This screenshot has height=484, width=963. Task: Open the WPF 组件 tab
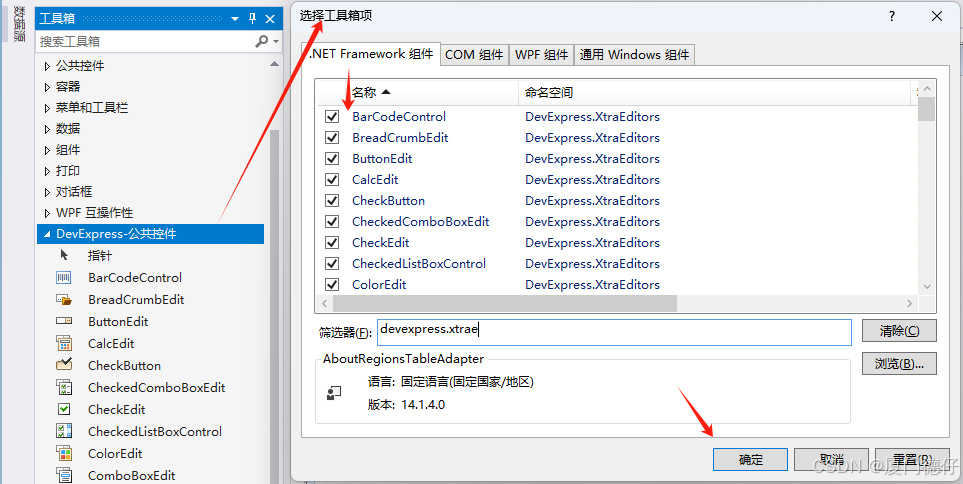click(x=541, y=55)
